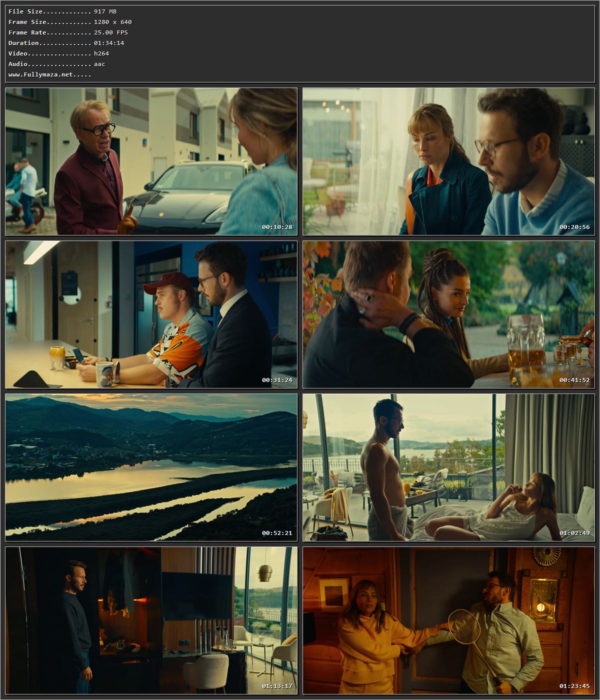Click the File Size value 917 MB
Viewport: 600px width, 700px height.
pos(106,11)
